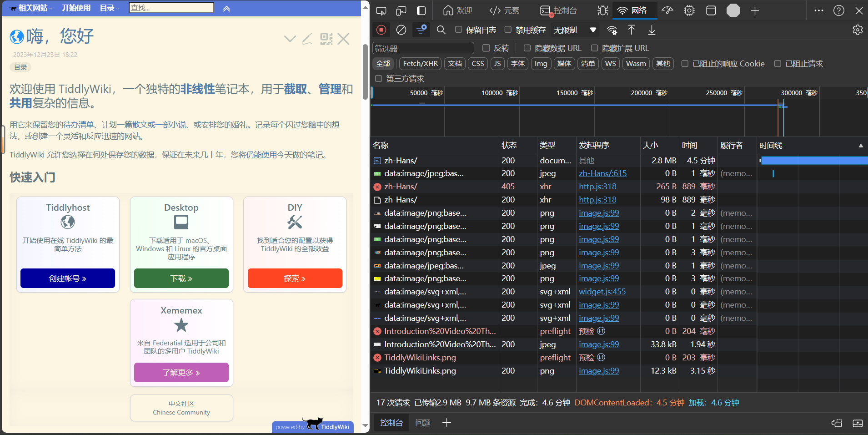Check 第三方请求 option
The height and width of the screenshot is (435, 868).
pos(378,79)
